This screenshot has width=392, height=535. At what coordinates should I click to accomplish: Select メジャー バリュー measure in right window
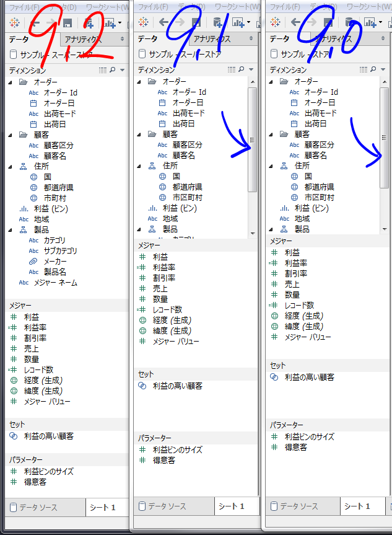coord(308,337)
